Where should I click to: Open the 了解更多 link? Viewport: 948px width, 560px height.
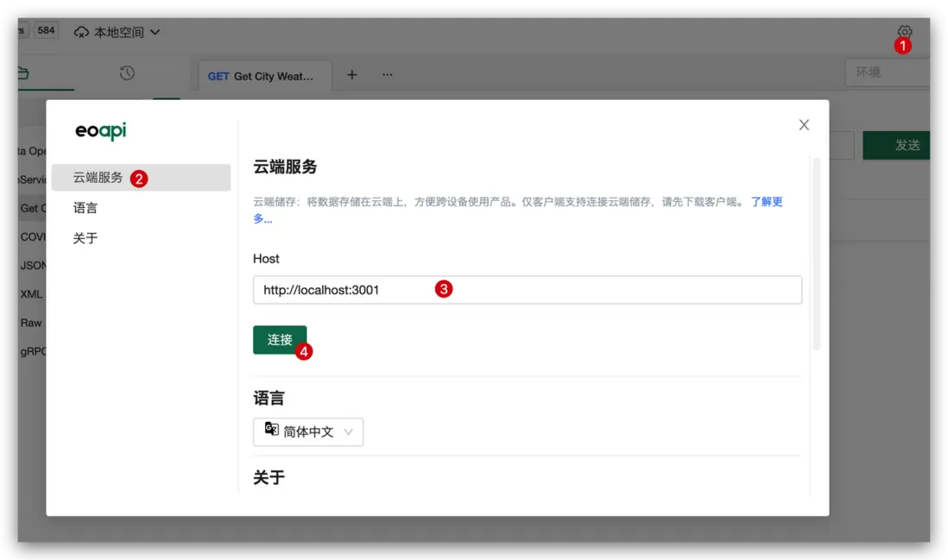[767, 202]
